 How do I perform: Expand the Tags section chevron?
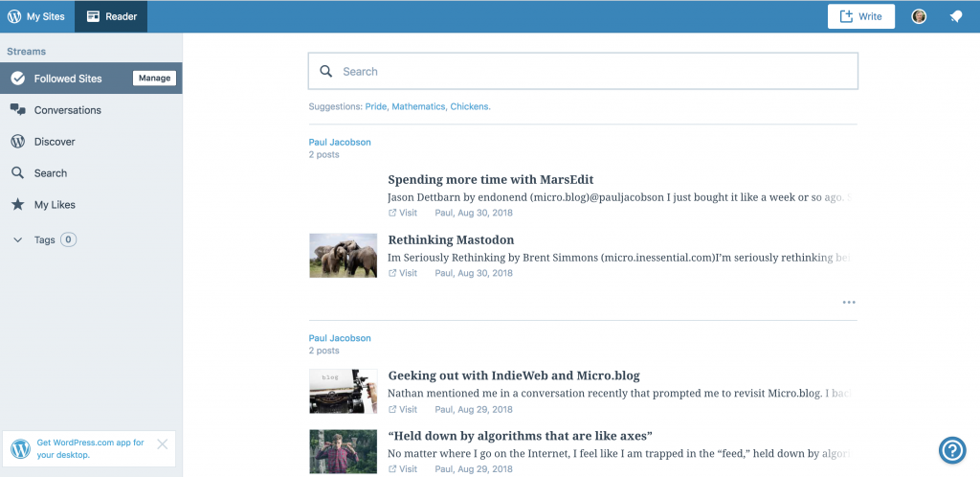18,240
